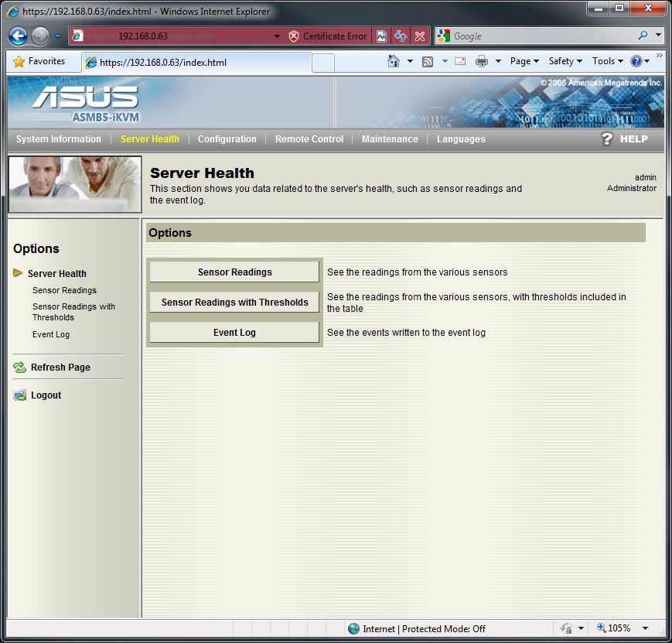Viewport: 672px width, 643px height.
Task: Open the Safety dropdown menu
Action: pos(565,61)
